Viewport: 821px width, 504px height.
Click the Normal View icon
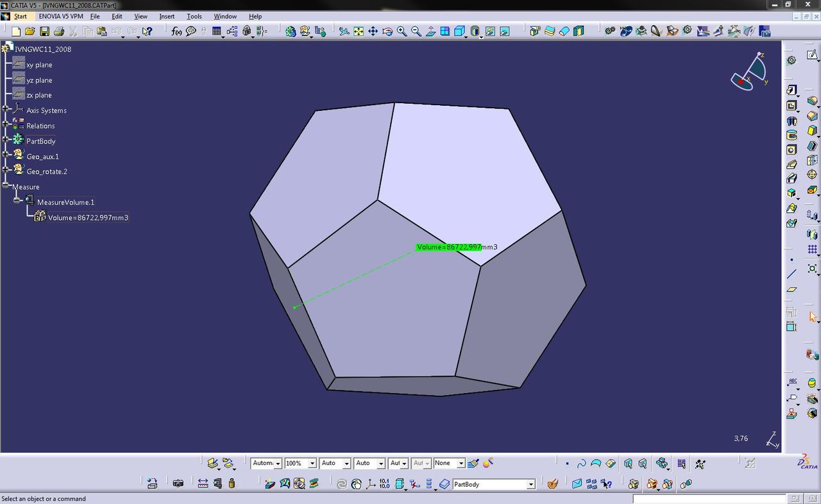pos(430,31)
